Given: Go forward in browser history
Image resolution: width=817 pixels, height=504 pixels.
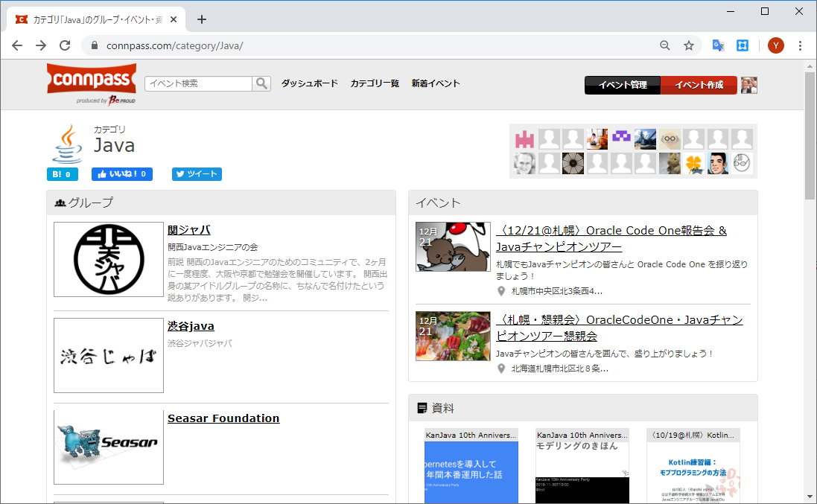Looking at the screenshot, I should [41, 45].
